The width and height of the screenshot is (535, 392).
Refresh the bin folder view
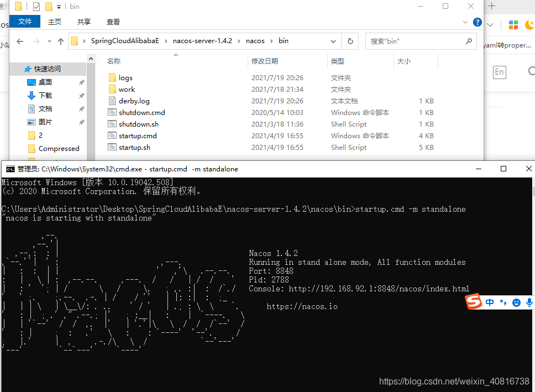[x=350, y=41]
